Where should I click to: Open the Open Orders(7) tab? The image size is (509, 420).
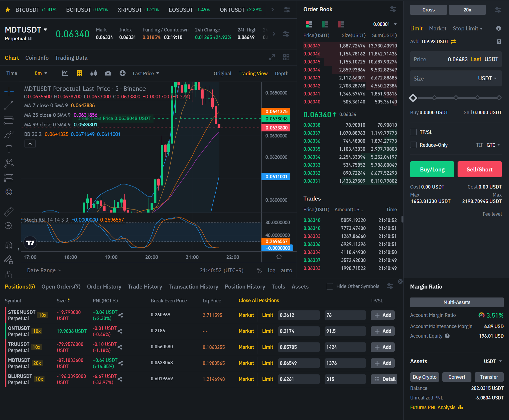pyautogui.click(x=61, y=287)
